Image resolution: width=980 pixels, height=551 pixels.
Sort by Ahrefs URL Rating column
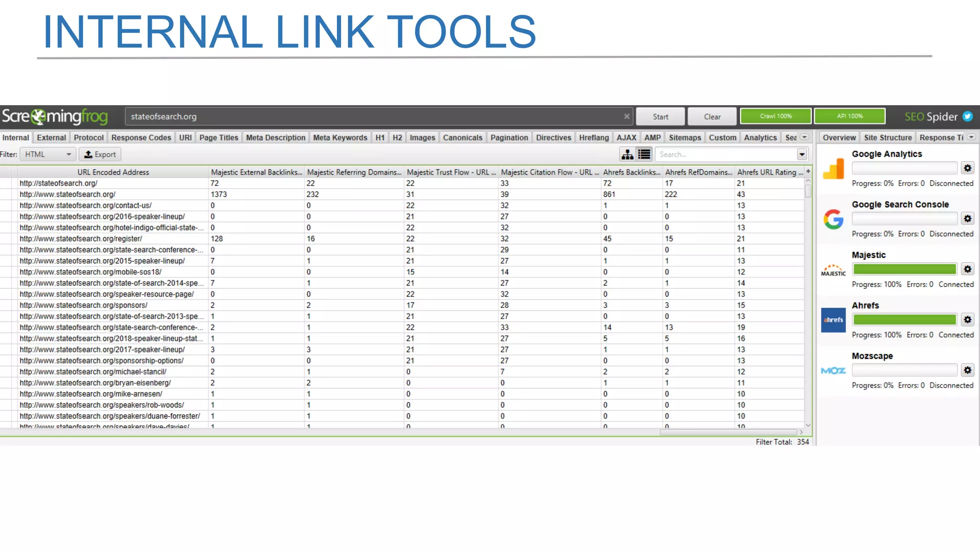pos(769,172)
